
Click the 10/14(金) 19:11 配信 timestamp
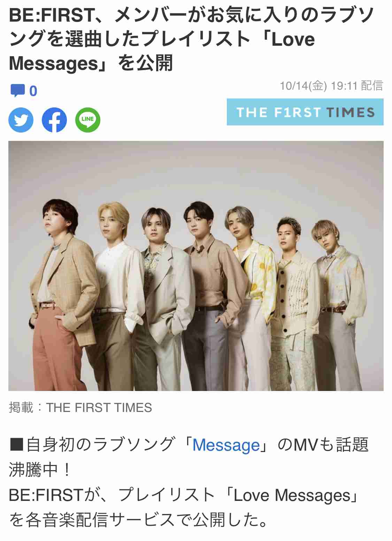point(331,85)
